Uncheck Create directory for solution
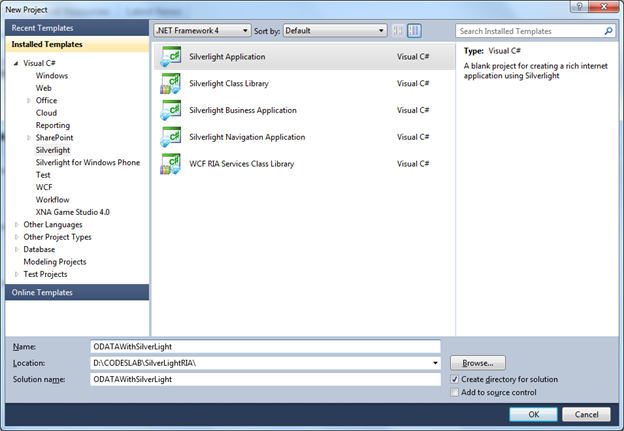The height and width of the screenshot is (431, 624). pos(456,380)
